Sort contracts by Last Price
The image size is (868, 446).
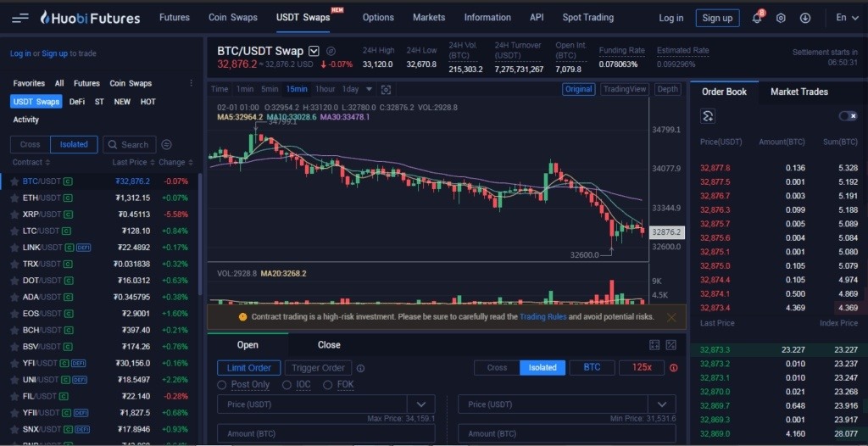(133, 162)
